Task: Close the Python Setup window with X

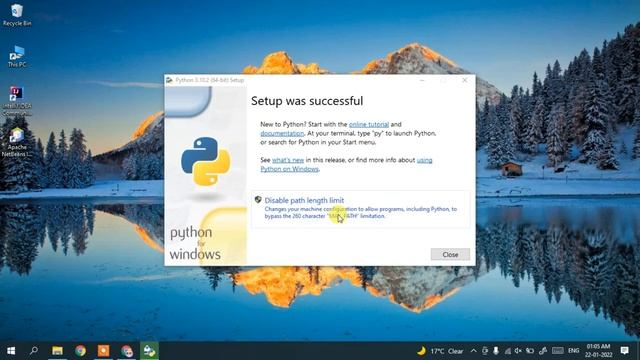Action: pyautogui.click(x=464, y=80)
